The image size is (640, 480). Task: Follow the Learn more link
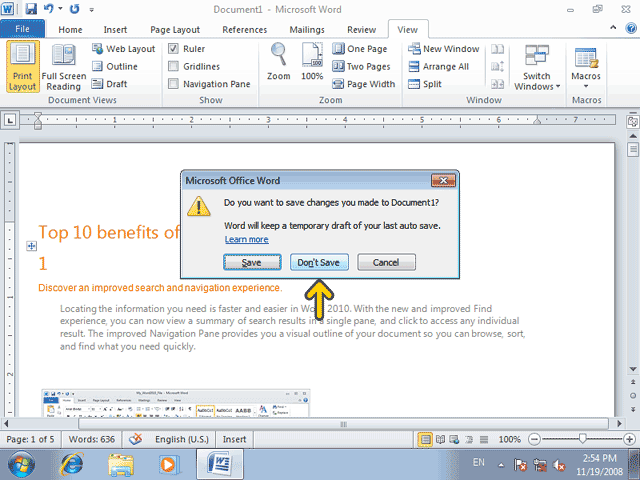(x=247, y=240)
